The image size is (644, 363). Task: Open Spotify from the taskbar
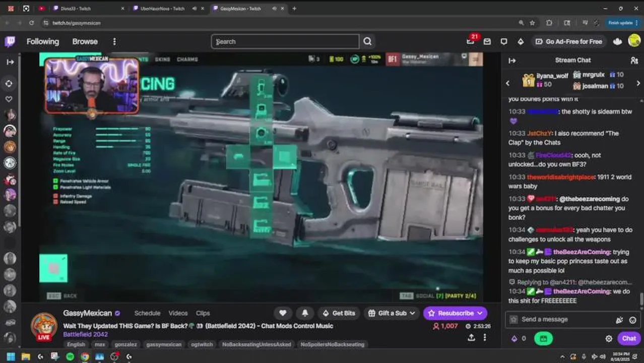[70, 356]
